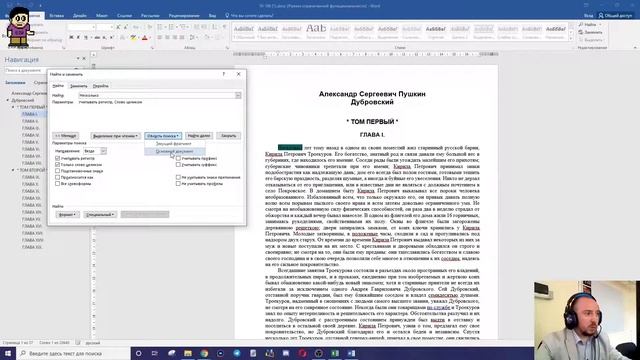Switch to the 'Перейти' tab in dialog
The image size is (640, 360).
[101, 86]
